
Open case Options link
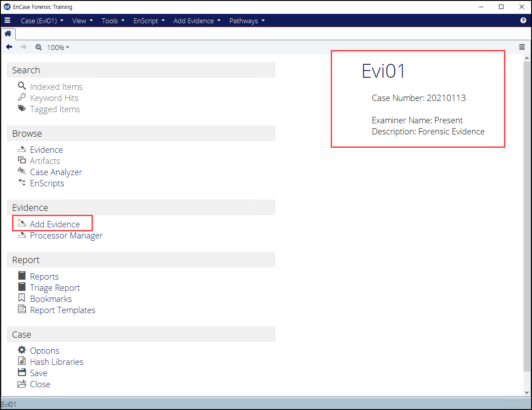pyautogui.click(x=45, y=351)
